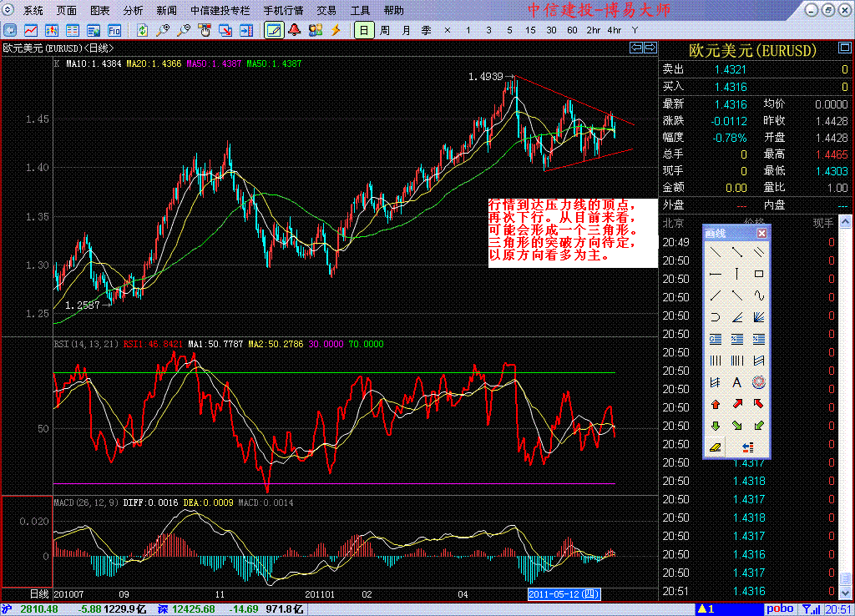The width and height of the screenshot is (855, 616).
Task: Switch chart to daily (日) period
Action: click(x=363, y=30)
